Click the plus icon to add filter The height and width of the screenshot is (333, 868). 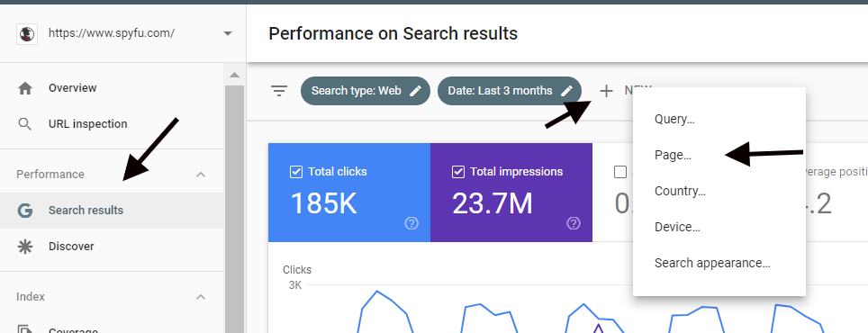(607, 91)
